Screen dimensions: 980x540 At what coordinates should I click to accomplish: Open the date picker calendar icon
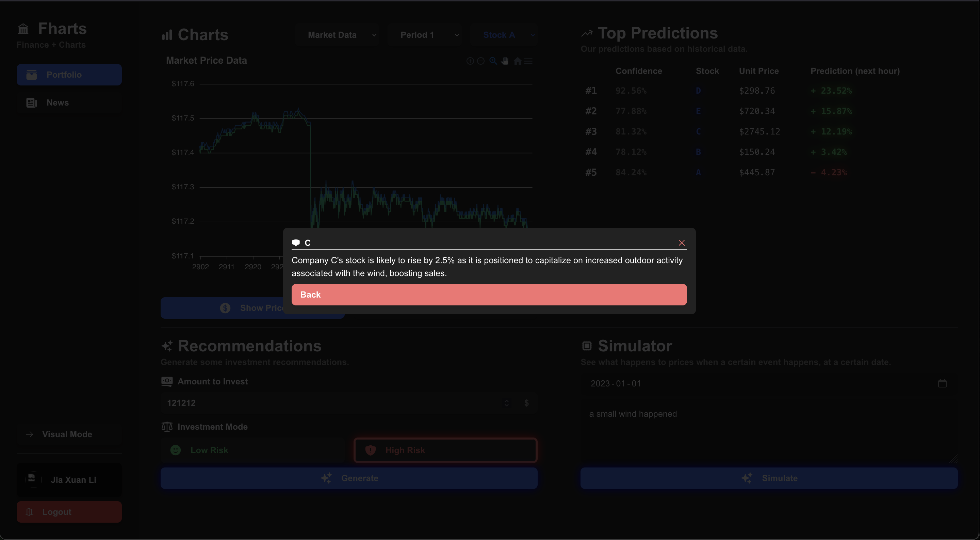(942, 383)
